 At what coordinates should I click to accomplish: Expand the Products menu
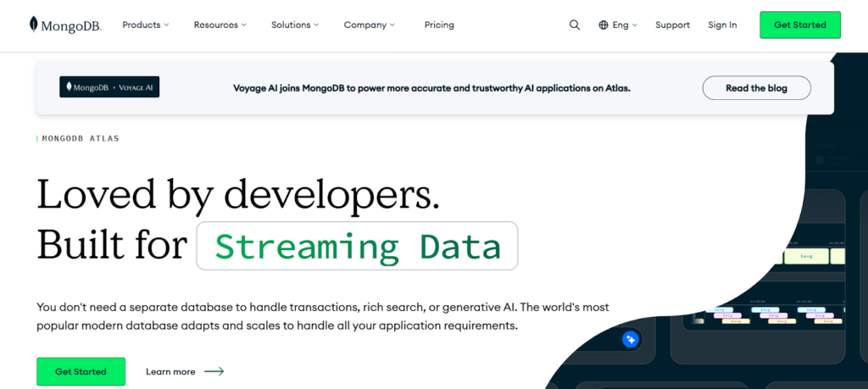pos(146,25)
